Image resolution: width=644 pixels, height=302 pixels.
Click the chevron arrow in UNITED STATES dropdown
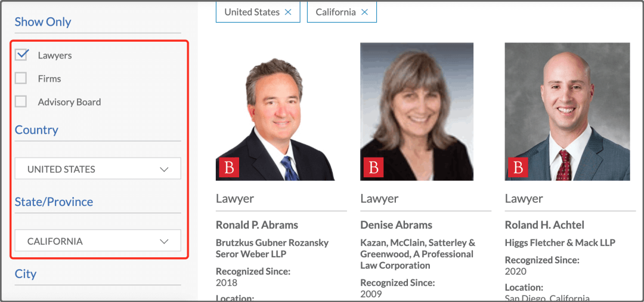[x=164, y=170]
